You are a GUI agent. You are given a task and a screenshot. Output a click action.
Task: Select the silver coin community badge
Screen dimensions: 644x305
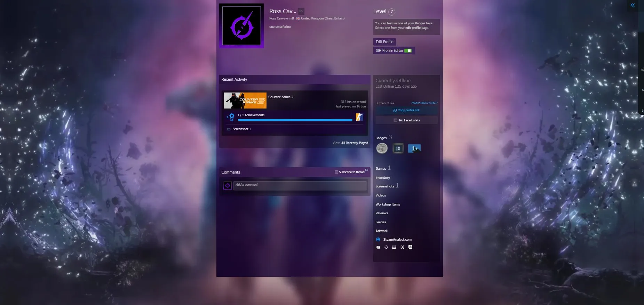coord(382,149)
